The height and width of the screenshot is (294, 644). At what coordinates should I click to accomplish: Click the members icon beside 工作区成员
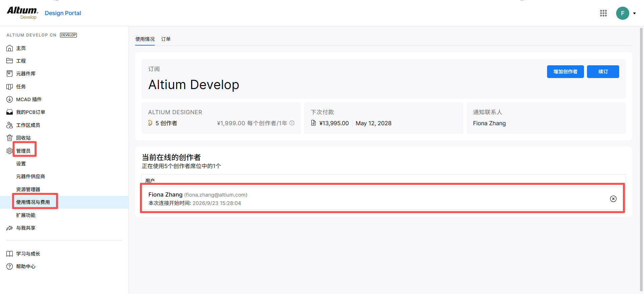tap(9, 125)
